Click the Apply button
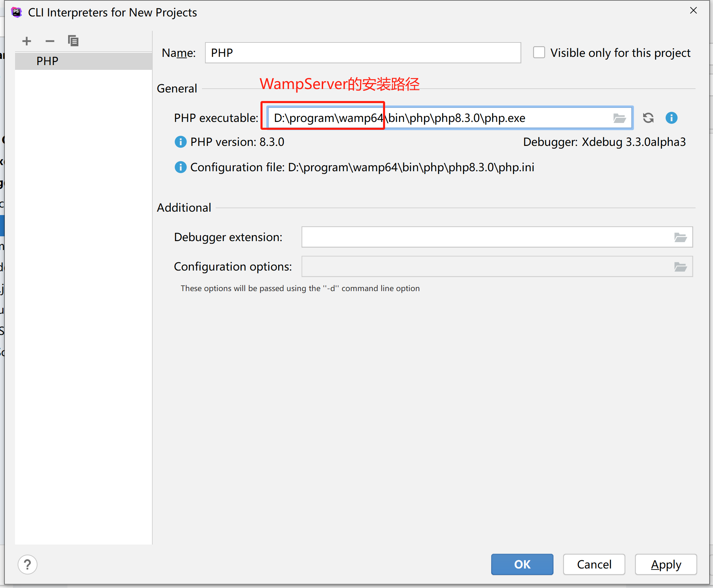Screen dimensions: 713x588 coord(665,564)
